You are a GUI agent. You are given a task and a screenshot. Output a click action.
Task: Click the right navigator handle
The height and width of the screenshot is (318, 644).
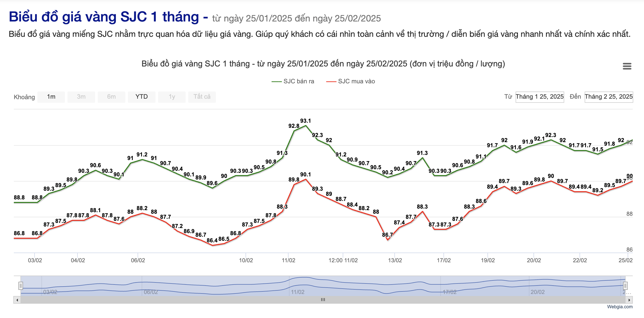[625, 286]
